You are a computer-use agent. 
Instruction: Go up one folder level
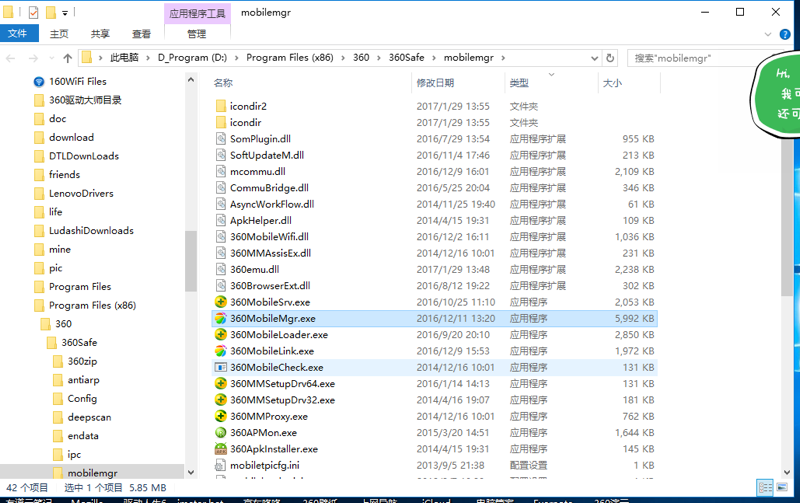pos(67,58)
